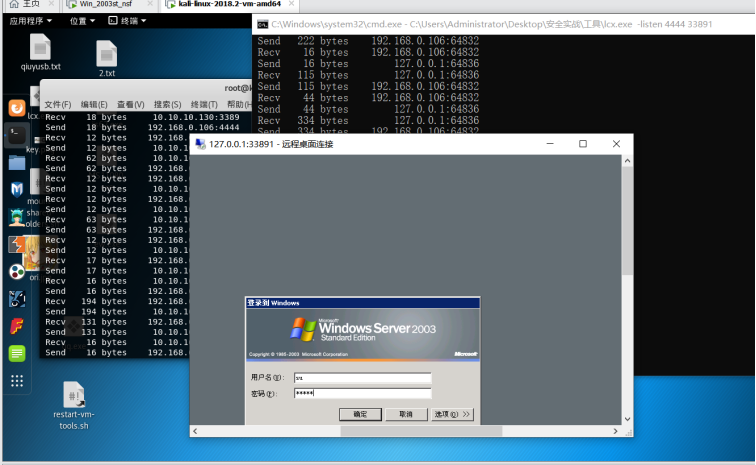The image size is (756, 465).
Task: Click the Remote Desktop Connection title icon
Action: [201, 144]
